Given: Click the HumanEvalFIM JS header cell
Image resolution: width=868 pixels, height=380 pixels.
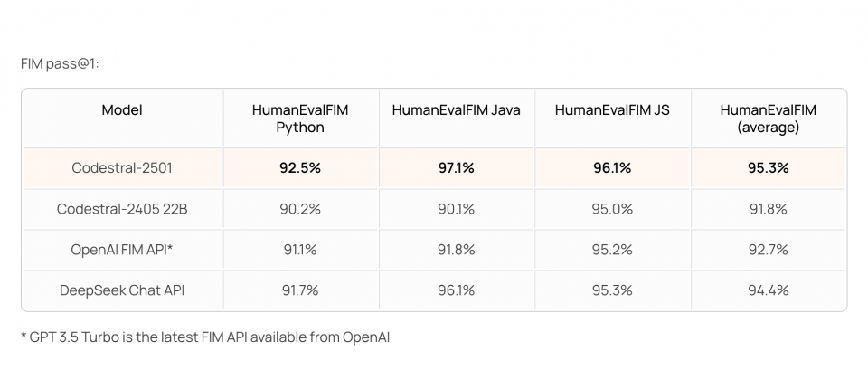Looking at the screenshot, I should tap(612, 119).
